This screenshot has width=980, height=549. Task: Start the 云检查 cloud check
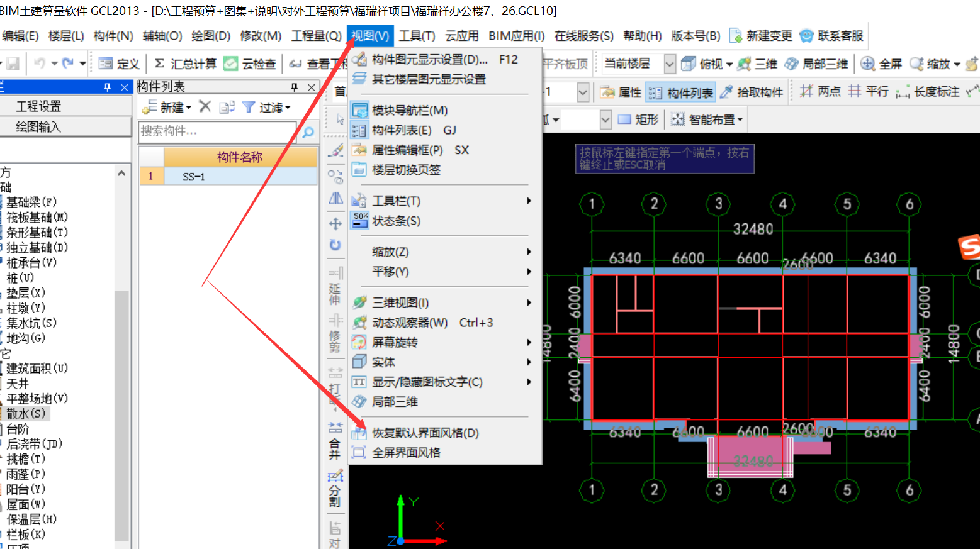pyautogui.click(x=250, y=64)
